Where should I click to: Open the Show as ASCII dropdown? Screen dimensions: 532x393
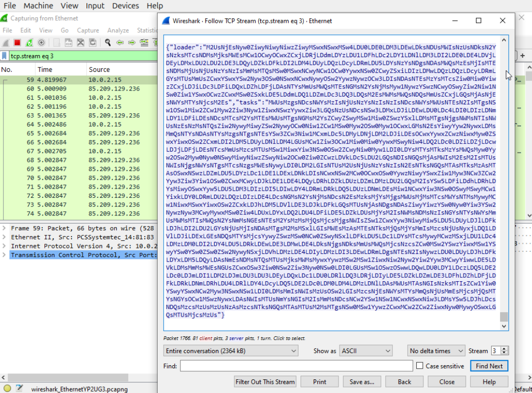point(365,351)
